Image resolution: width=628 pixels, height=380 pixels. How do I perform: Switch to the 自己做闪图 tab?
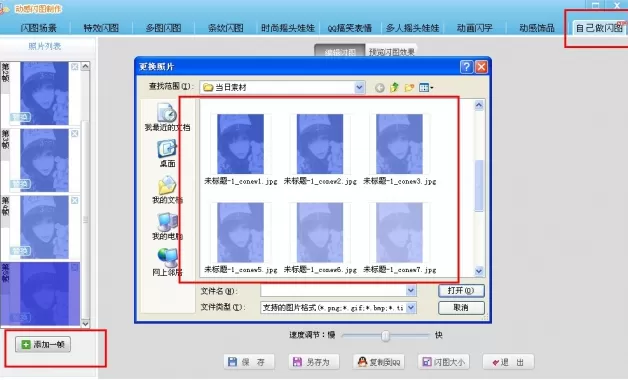599,28
